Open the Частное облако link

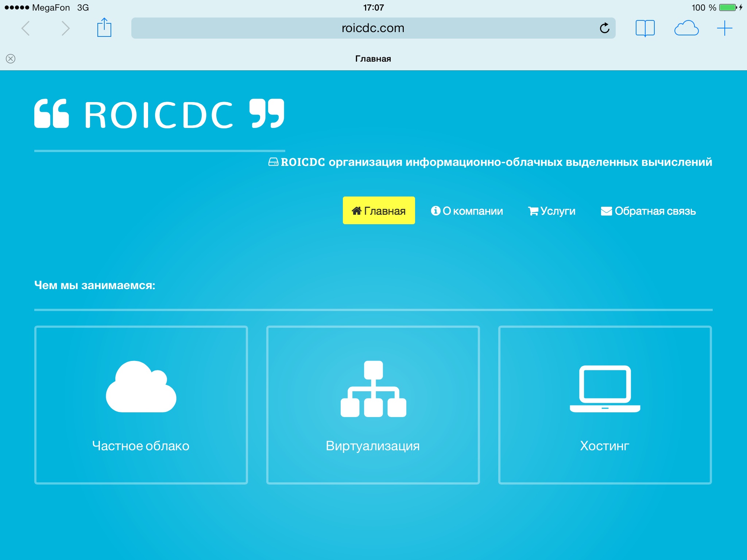[x=141, y=446]
